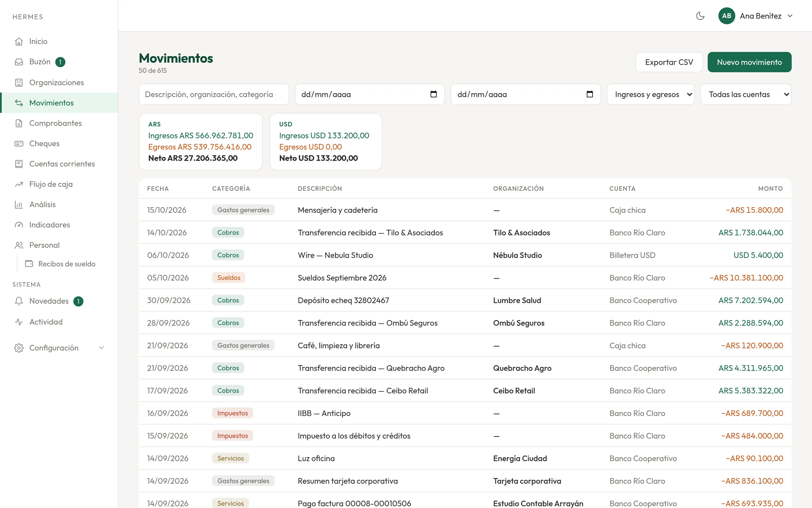Open the Ana Benítez user menu chevron
Image resolution: width=812 pixels, height=508 pixels.
tap(790, 16)
